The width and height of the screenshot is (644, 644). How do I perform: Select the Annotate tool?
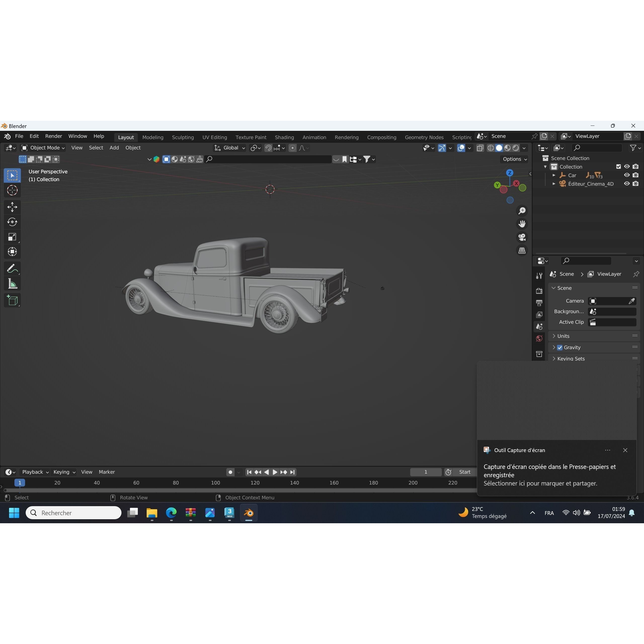pyautogui.click(x=12, y=268)
